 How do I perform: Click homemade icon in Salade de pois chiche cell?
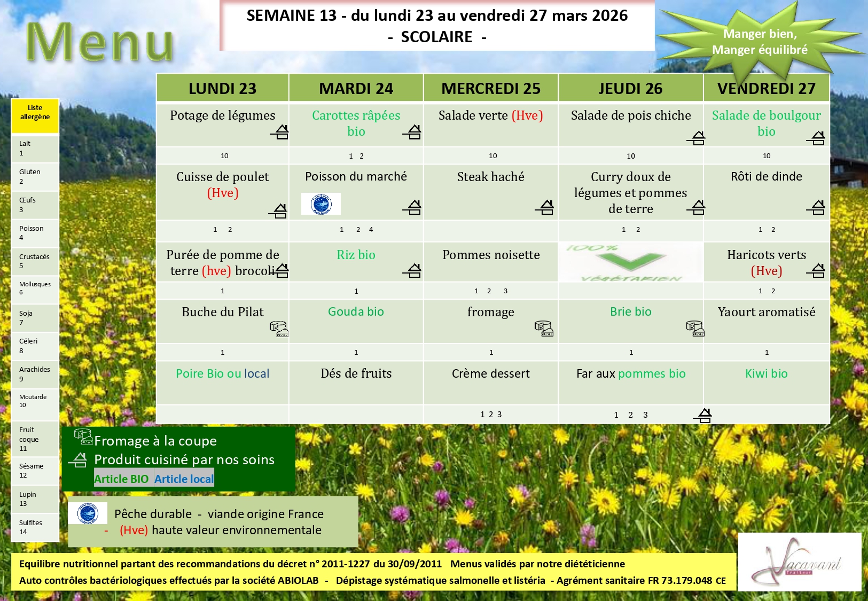(x=696, y=138)
